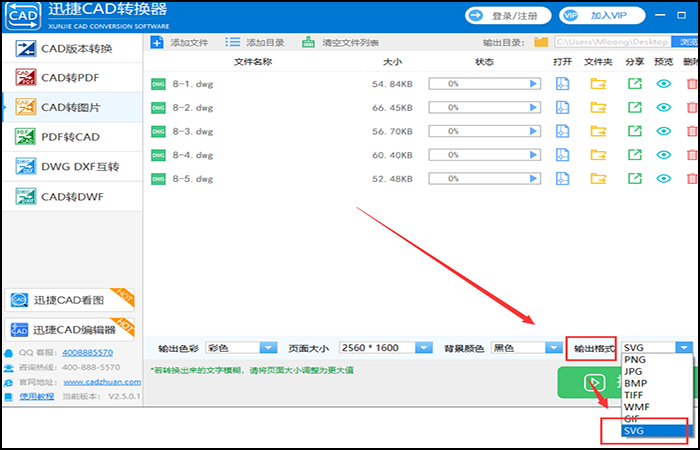Preview 8-1.dwg with the eye icon
Screen dimensions: 700x450
click(664, 83)
